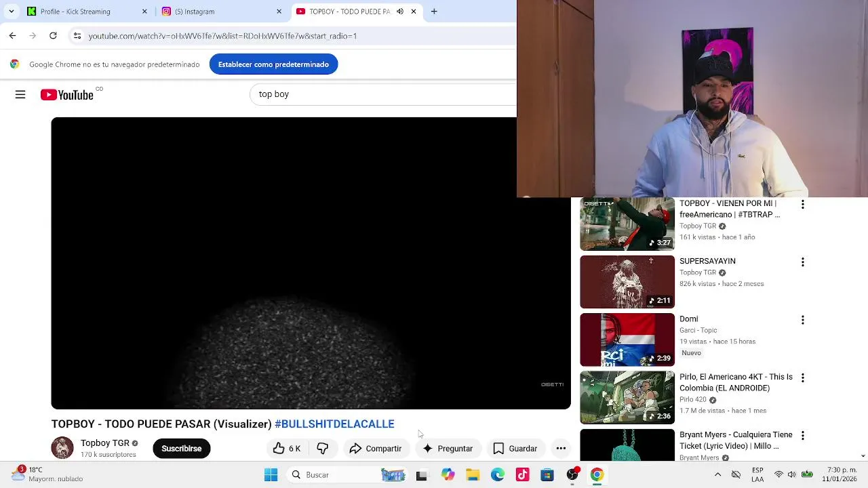Open the YouTube guide hamburger menu
Image resolution: width=868 pixels, height=488 pixels.
click(20, 95)
